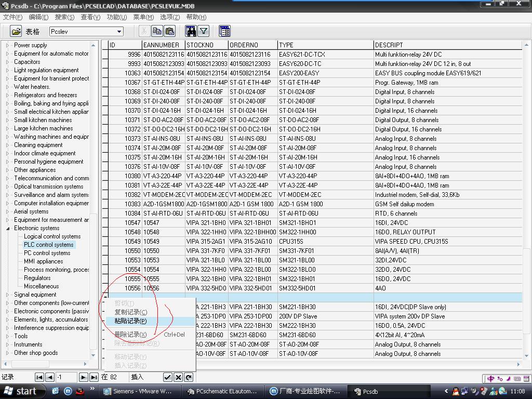Toggle the funnel filter icon

click(x=204, y=31)
